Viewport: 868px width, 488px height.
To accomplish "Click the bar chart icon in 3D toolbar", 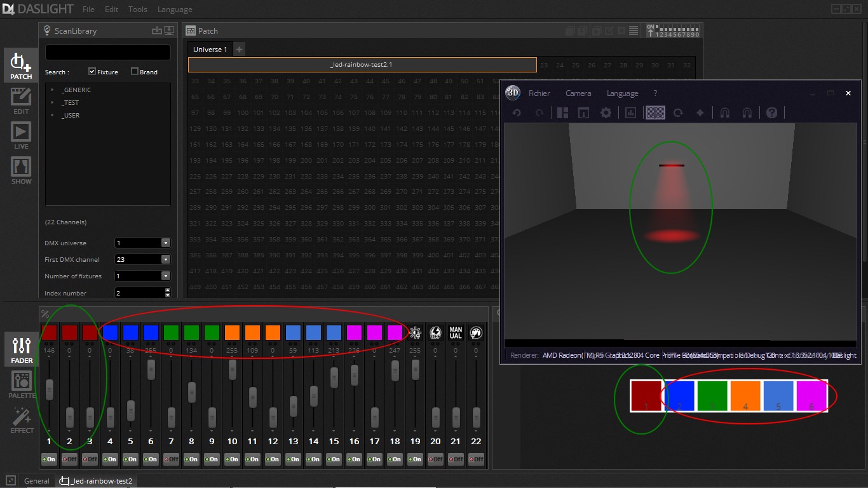I will (631, 112).
